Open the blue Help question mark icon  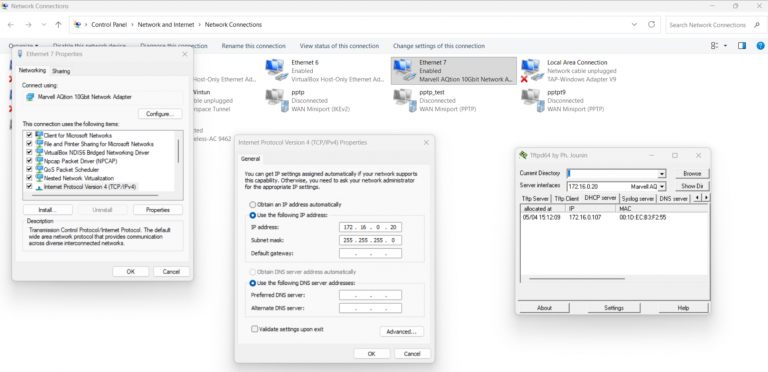[x=760, y=46]
